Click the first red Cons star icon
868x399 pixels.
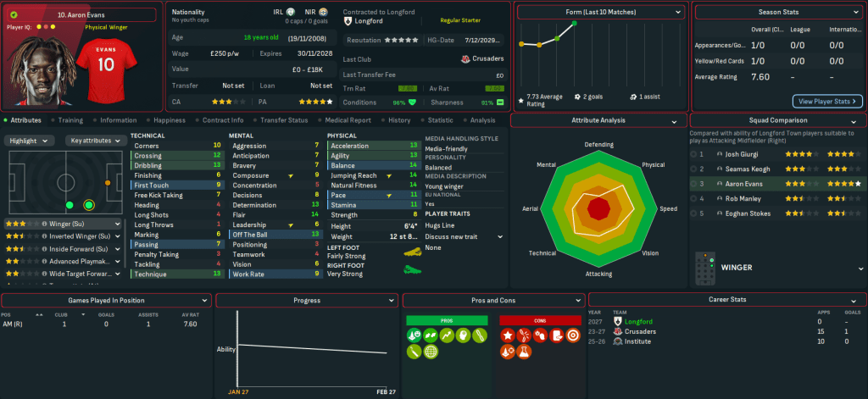(x=506, y=336)
